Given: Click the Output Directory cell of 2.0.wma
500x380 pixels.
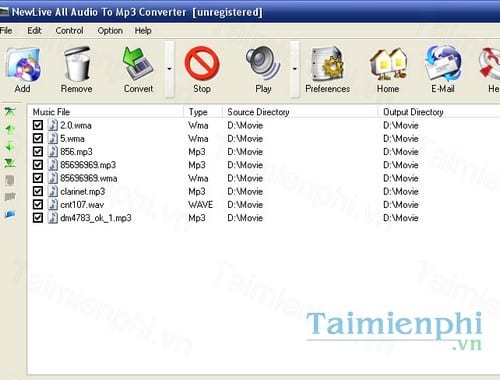Looking at the screenshot, I should [x=401, y=125].
